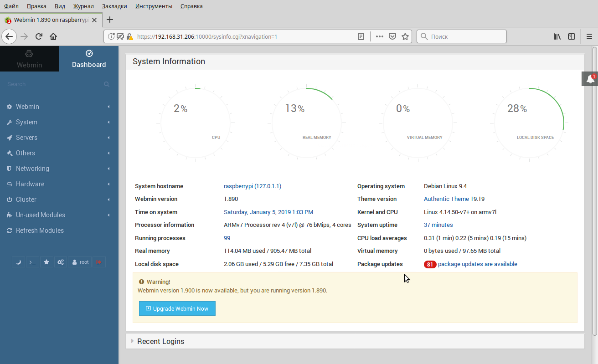The width and height of the screenshot is (598, 364).
Task: Click the sidebar search magnifier icon
Action: [x=107, y=84]
